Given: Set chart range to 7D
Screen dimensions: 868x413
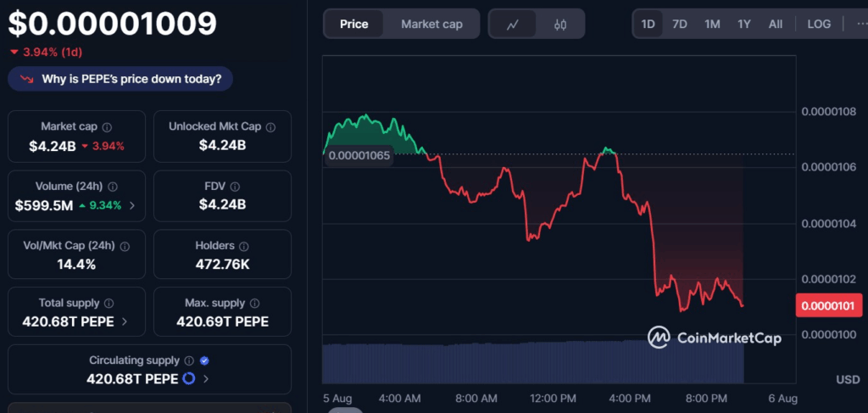Looking at the screenshot, I should coord(679,24).
